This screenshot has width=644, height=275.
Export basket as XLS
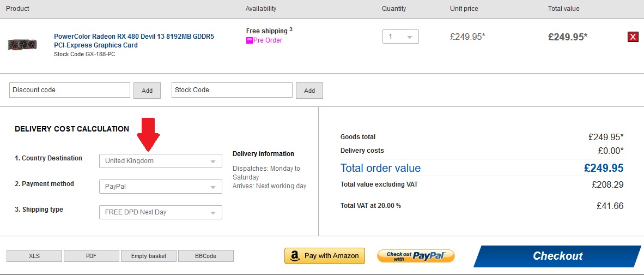click(34, 256)
